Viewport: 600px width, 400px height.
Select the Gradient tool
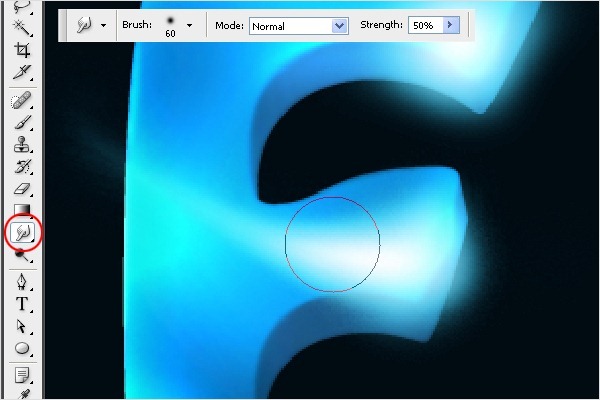pos(22,210)
